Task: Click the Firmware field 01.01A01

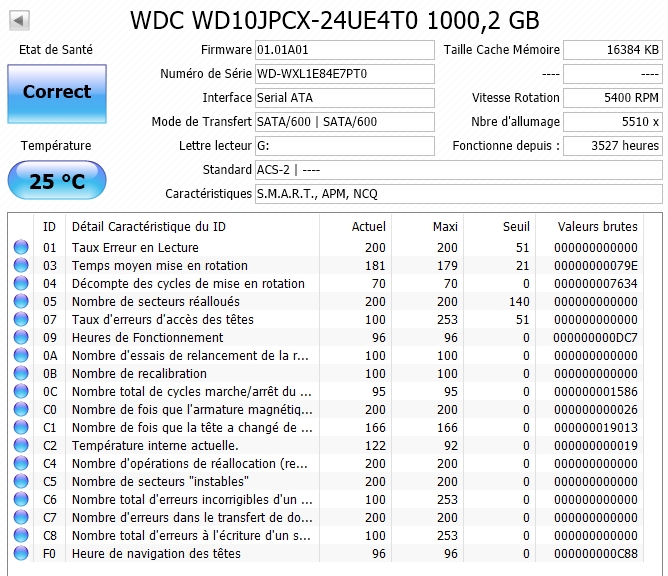Action: click(345, 50)
